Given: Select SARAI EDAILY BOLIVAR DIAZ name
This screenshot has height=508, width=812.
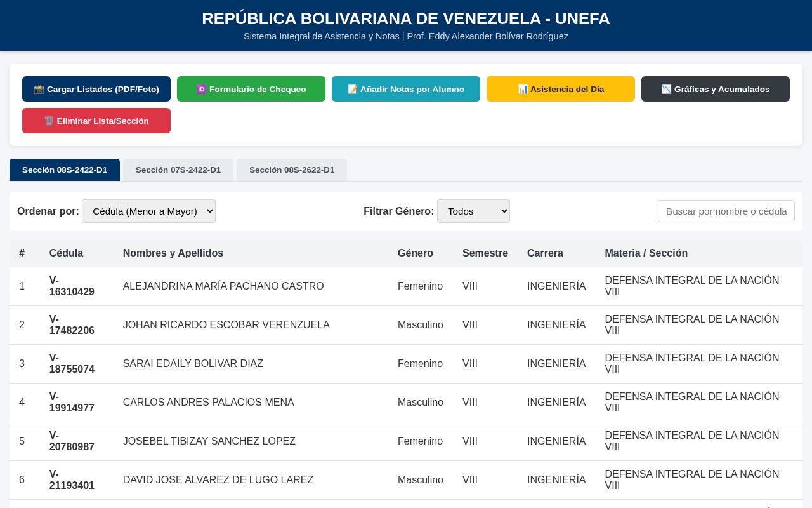Looking at the screenshot, I should coord(193,364).
